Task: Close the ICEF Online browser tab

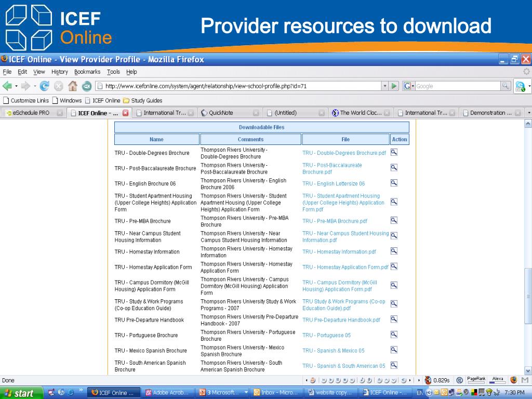Action: tap(126, 113)
